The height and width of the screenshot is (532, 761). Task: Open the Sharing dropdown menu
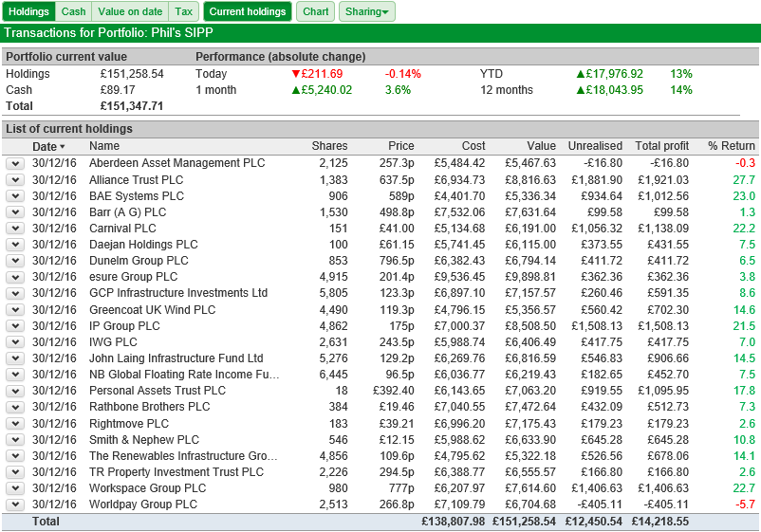tap(367, 11)
